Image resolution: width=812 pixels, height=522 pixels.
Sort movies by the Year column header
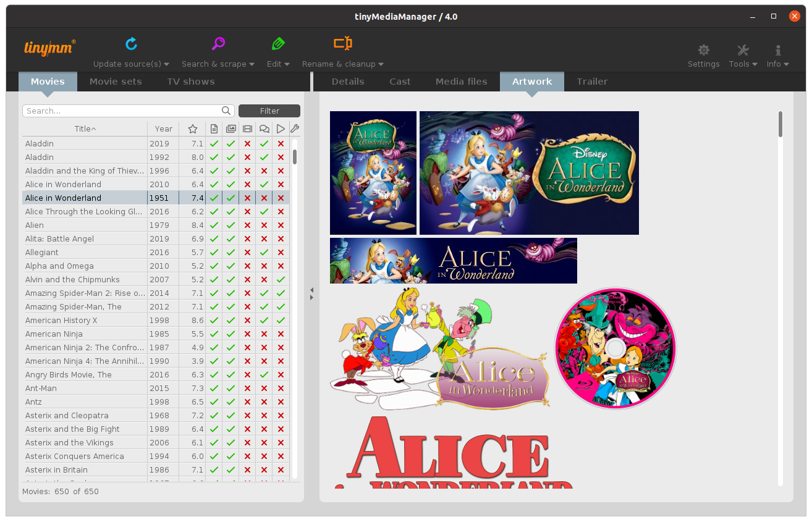163,129
